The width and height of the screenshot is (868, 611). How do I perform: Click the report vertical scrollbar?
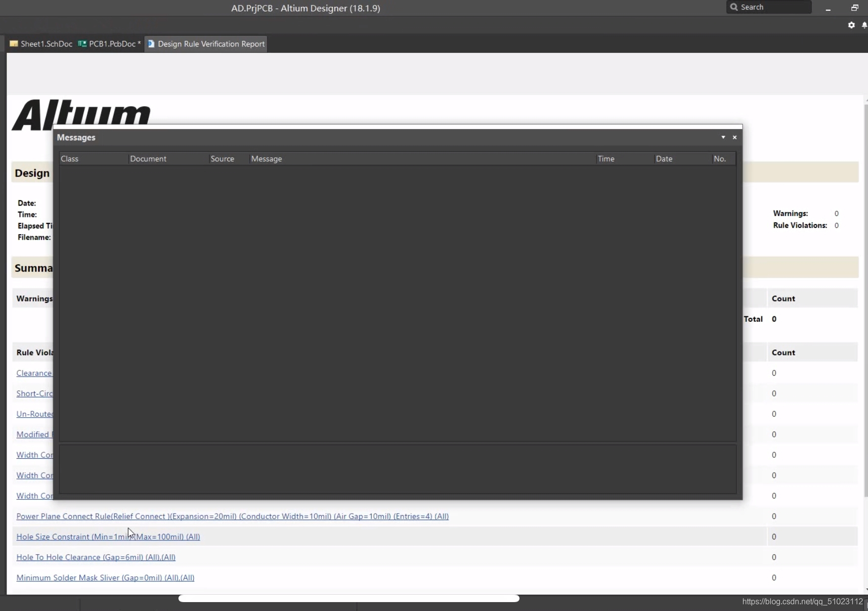(866, 302)
